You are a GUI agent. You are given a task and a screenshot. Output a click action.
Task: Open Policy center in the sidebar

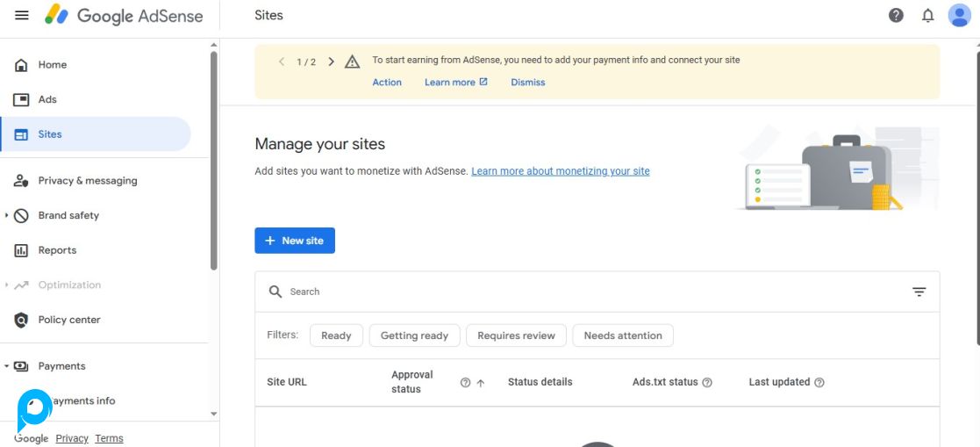click(x=68, y=320)
